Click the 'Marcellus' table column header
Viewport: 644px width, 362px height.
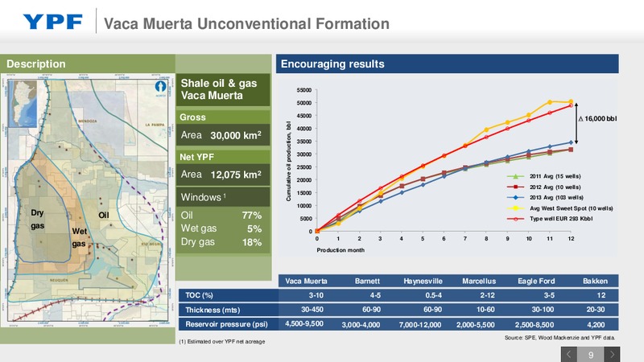479,281
